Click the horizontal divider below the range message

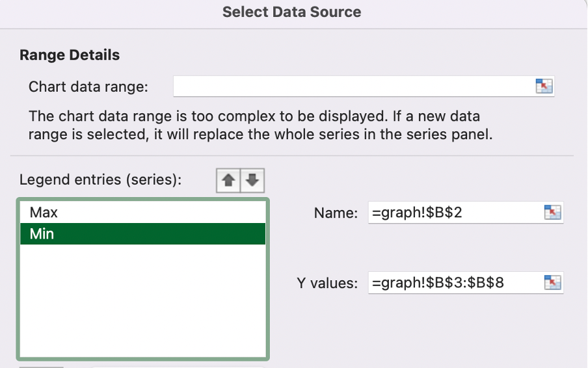[291, 156]
